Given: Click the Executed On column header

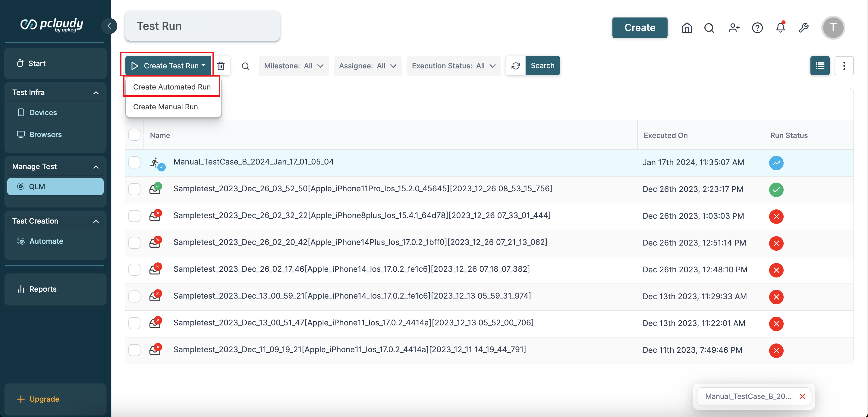Looking at the screenshot, I should pos(665,135).
